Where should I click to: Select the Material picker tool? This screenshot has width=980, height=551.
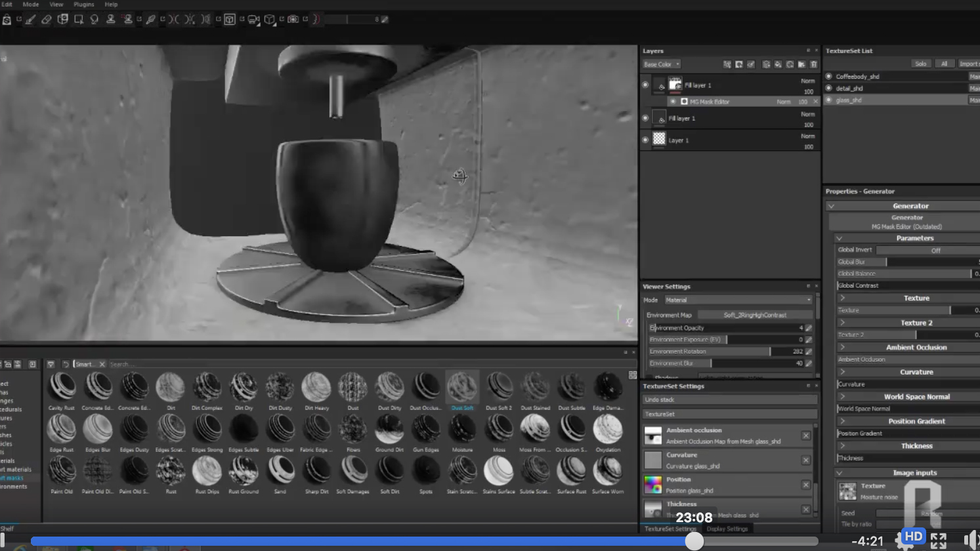click(150, 20)
